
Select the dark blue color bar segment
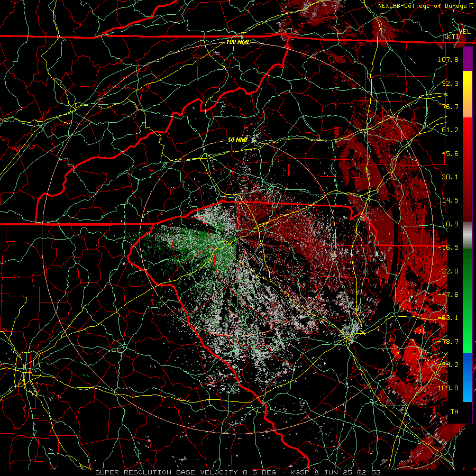tap(467, 364)
